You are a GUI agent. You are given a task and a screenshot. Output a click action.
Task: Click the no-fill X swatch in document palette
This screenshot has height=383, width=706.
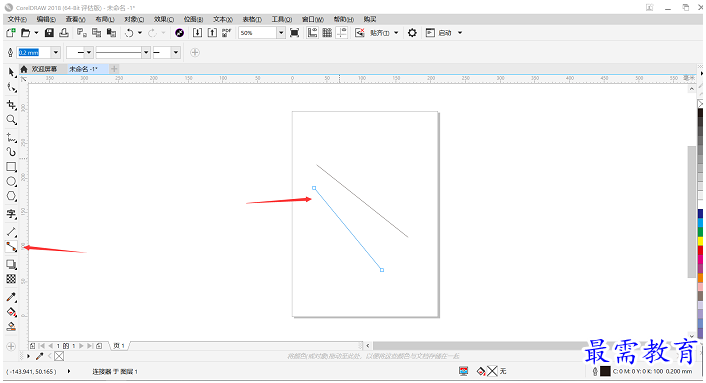tap(59, 356)
